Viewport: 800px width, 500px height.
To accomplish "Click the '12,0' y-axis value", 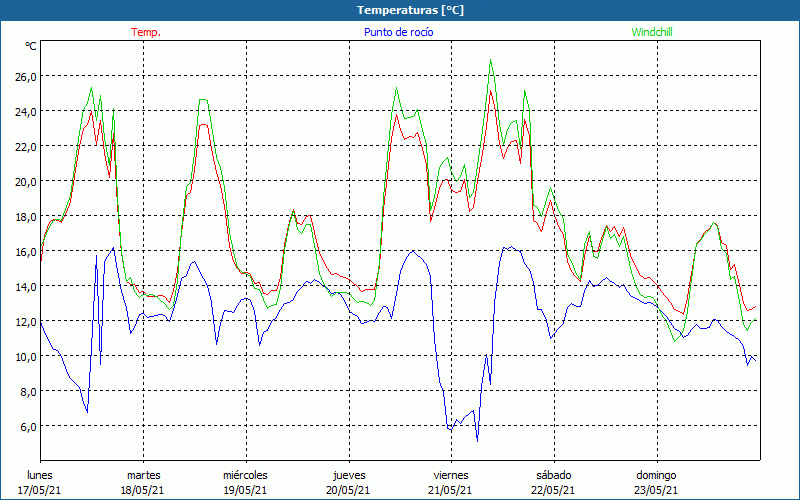I will 26,322.
